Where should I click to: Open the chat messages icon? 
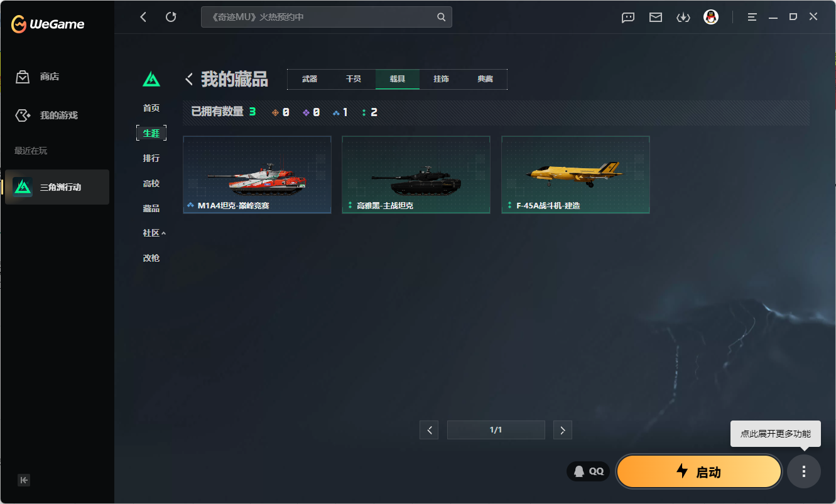pyautogui.click(x=627, y=18)
